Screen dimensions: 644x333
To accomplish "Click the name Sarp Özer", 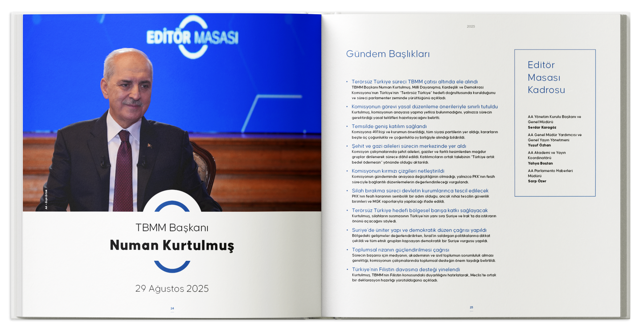I will tap(537, 181).
